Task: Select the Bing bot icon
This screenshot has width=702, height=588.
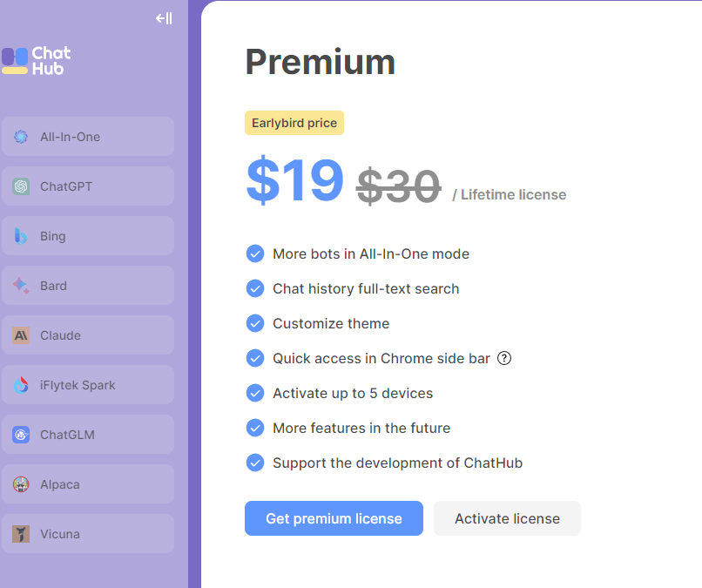Action: 21,236
